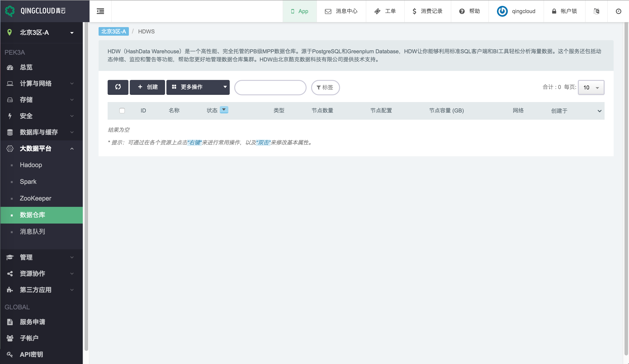Click the 北京3区-A breadcrumb link
The image size is (629, 364).
pyautogui.click(x=114, y=31)
